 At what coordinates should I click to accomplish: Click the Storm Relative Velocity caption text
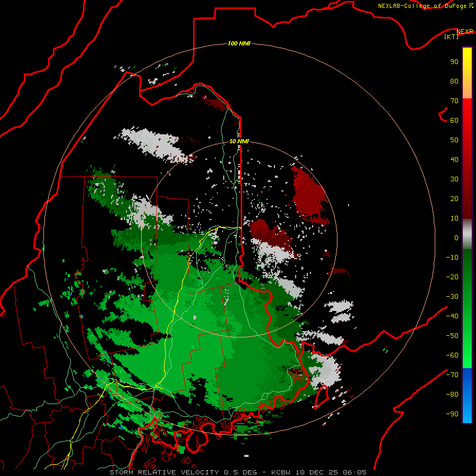(x=238, y=472)
